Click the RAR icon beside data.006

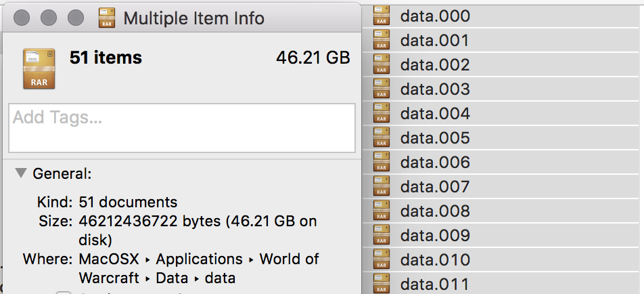click(x=382, y=163)
